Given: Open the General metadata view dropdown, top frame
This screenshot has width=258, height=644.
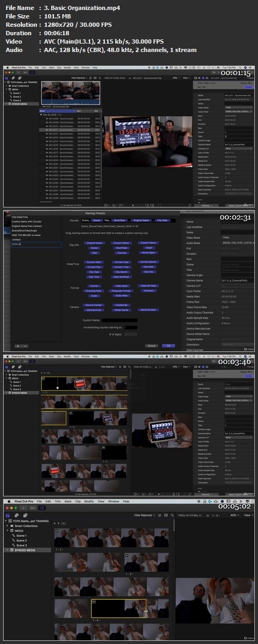Looking at the screenshot, I should coord(206,205).
